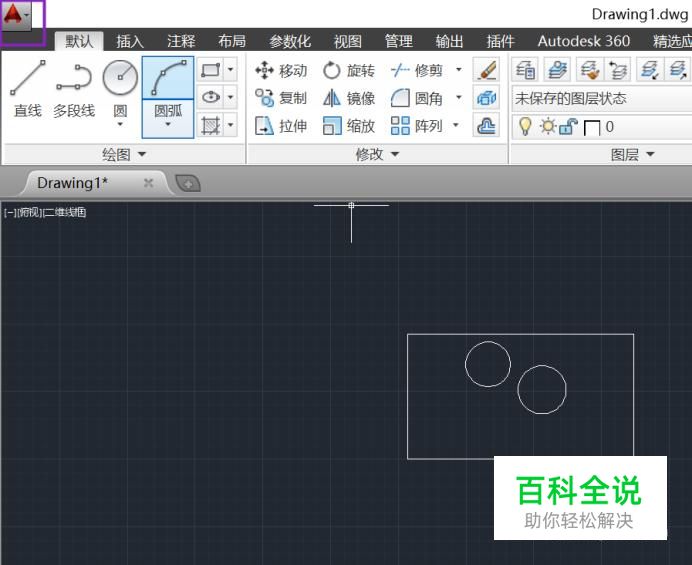Open the unsaved layer state (未保存的图层状态) dropdown
Viewport: 692px width, 565px height.
[x=602, y=98]
